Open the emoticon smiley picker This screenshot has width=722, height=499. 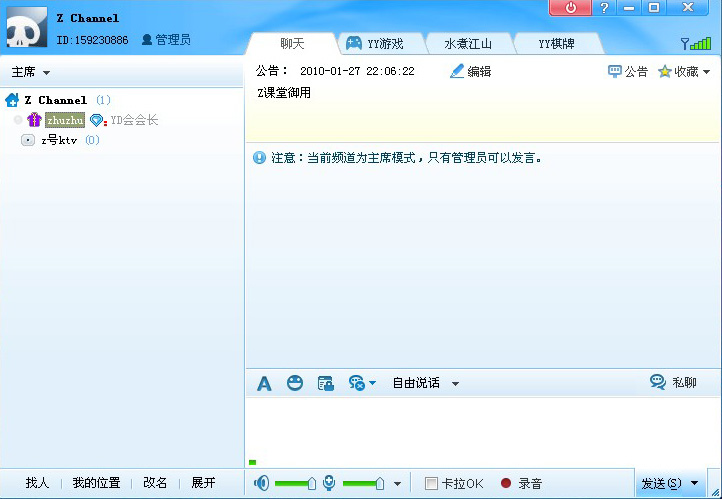(295, 383)
